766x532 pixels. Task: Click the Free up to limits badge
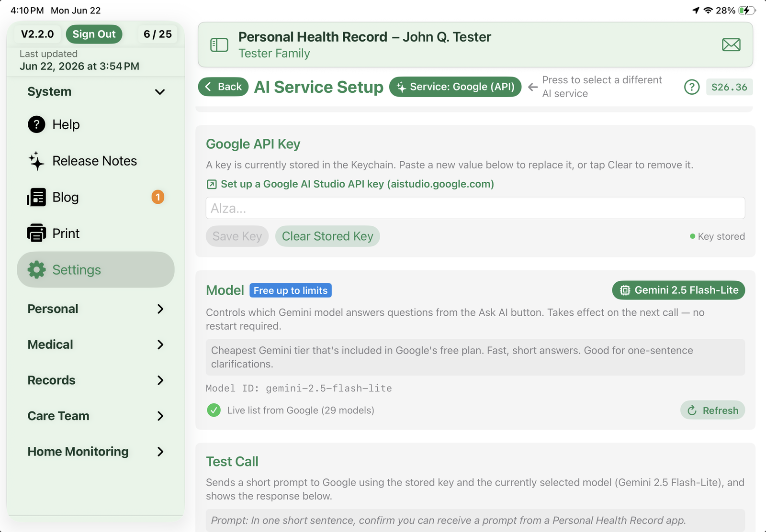291,290
